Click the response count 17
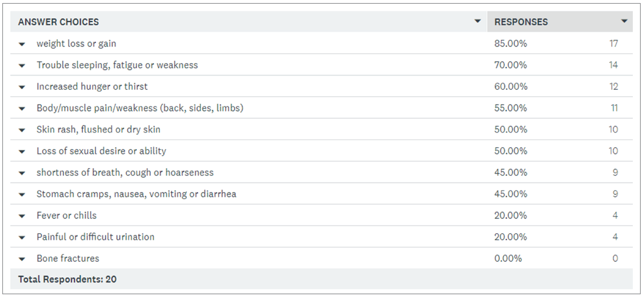 [x=614, y=44]
